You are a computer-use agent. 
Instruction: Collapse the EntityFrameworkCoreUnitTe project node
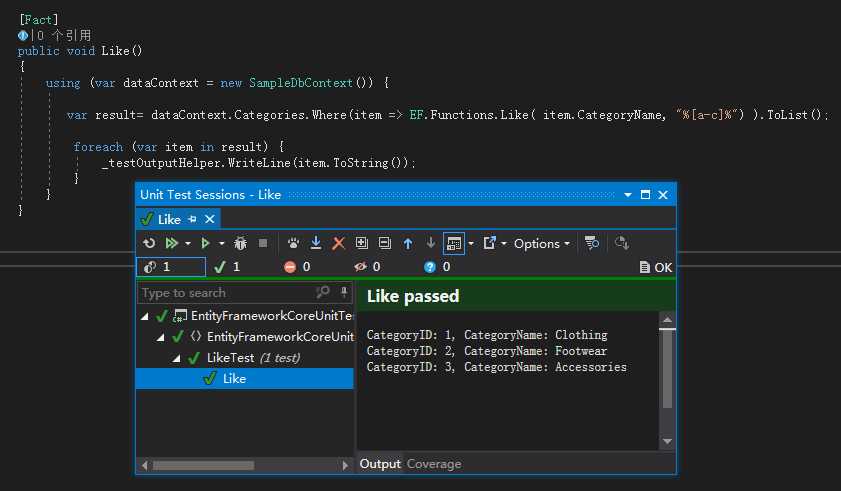tap(145, 316)
